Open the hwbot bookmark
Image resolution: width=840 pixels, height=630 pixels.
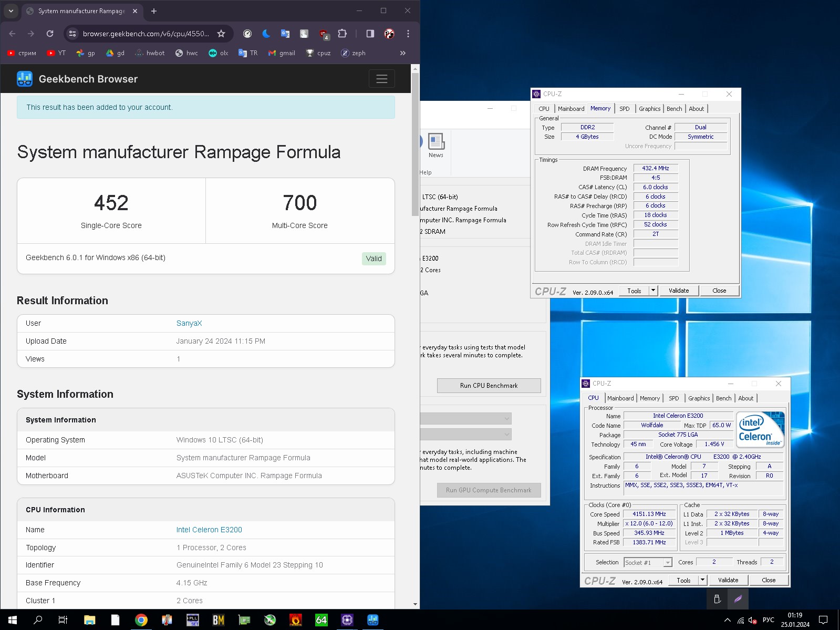(150, 53)
